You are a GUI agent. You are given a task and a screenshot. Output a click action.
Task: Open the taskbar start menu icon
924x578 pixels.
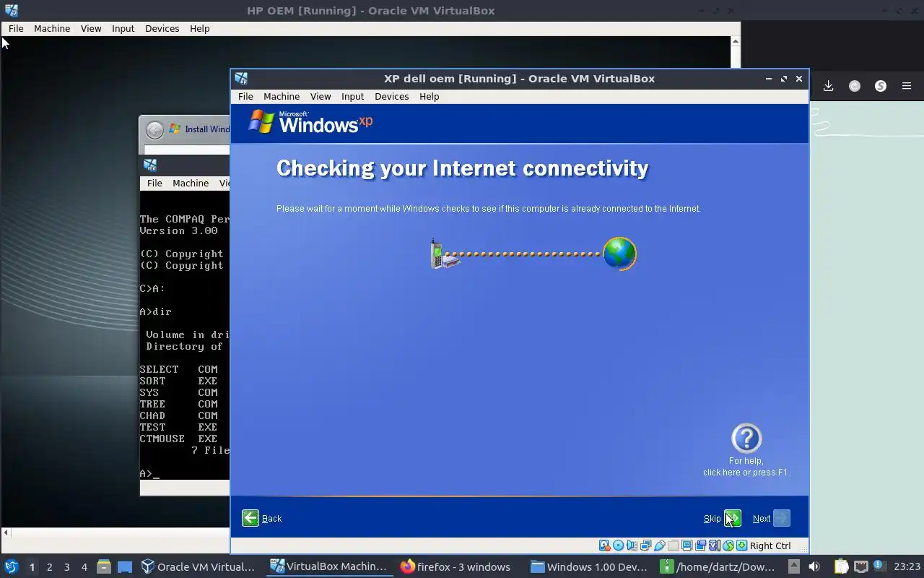[x=11, y=566]
